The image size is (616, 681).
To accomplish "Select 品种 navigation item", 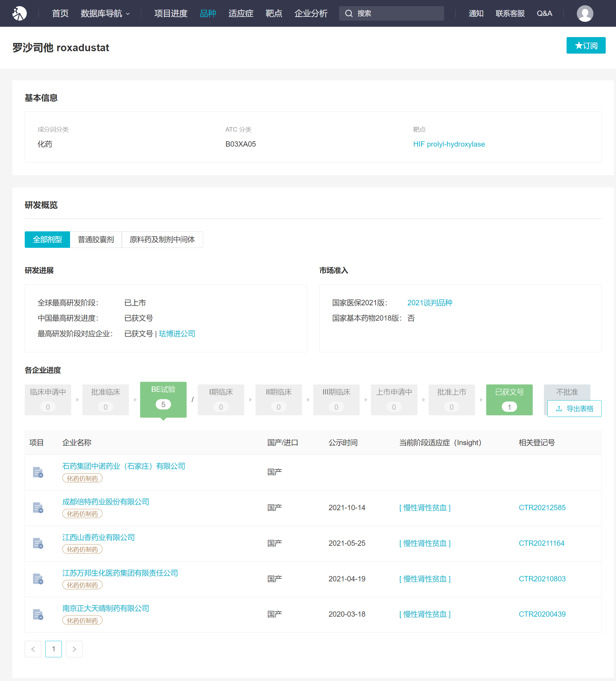I will (208, 14).
